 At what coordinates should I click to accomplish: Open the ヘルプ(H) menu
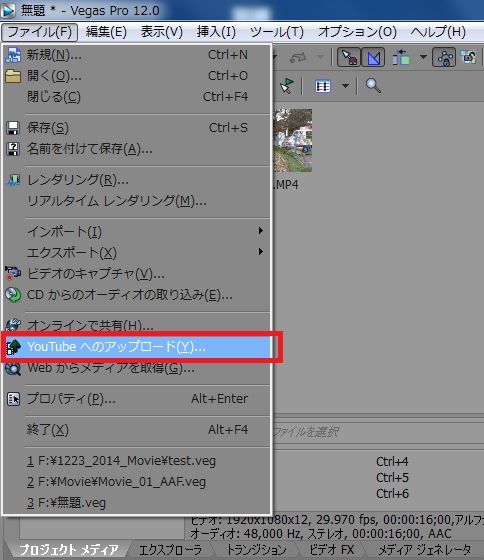[x=438, y=32]
